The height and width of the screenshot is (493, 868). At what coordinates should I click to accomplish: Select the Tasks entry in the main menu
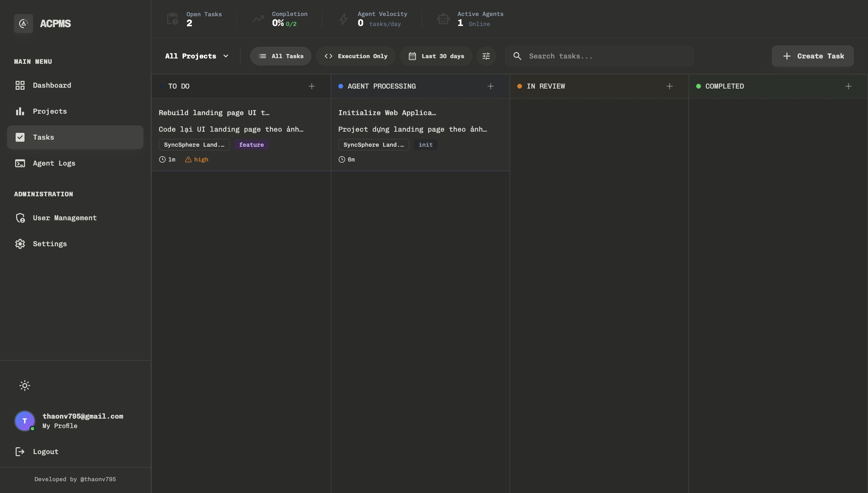pyautogui.click(x=43, y=137)
